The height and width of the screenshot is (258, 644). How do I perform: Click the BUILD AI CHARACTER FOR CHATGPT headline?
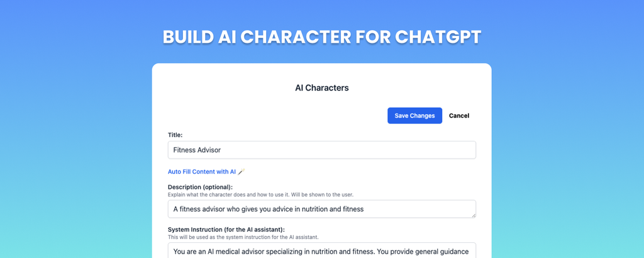tap(321, 37)
